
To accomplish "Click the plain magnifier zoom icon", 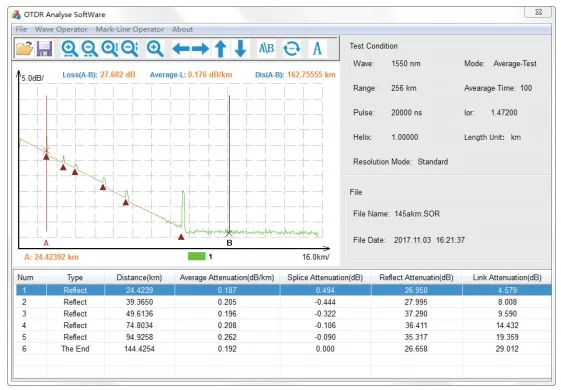I will point(155,49).
